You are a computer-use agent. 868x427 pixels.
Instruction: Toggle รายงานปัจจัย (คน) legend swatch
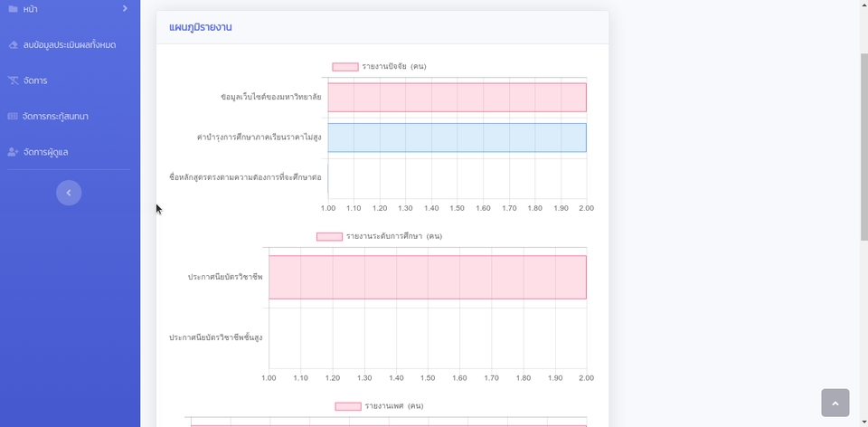click(345, 67)
